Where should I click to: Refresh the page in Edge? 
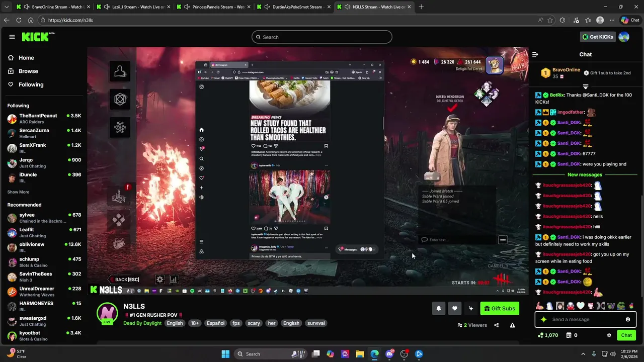point(19,20)
